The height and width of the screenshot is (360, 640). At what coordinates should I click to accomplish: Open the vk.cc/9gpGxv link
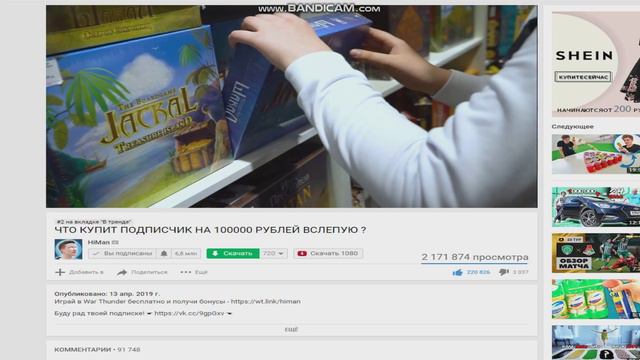click(x=189, y=313)
